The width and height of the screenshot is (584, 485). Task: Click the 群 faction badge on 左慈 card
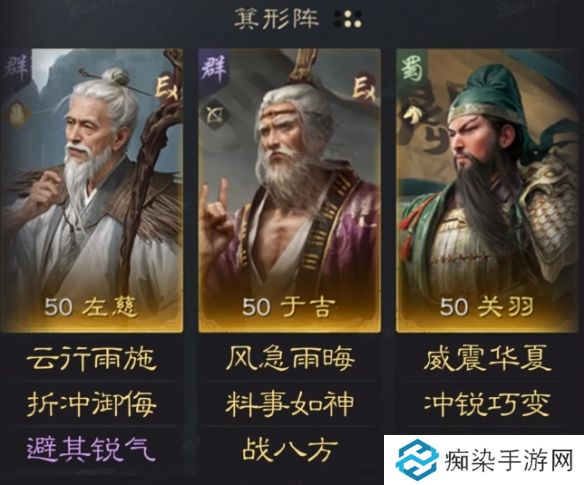(15, 70)
